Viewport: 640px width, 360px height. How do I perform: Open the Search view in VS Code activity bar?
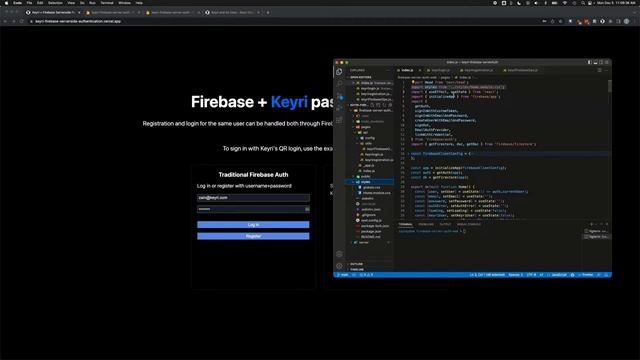339,84
